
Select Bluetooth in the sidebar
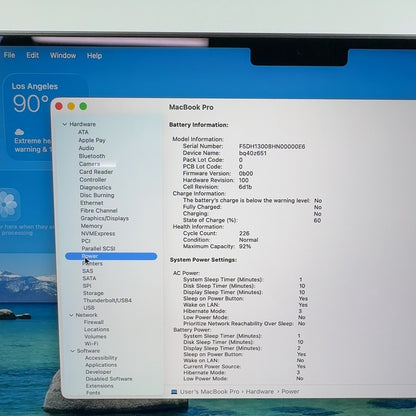click(x=92, y=156)
